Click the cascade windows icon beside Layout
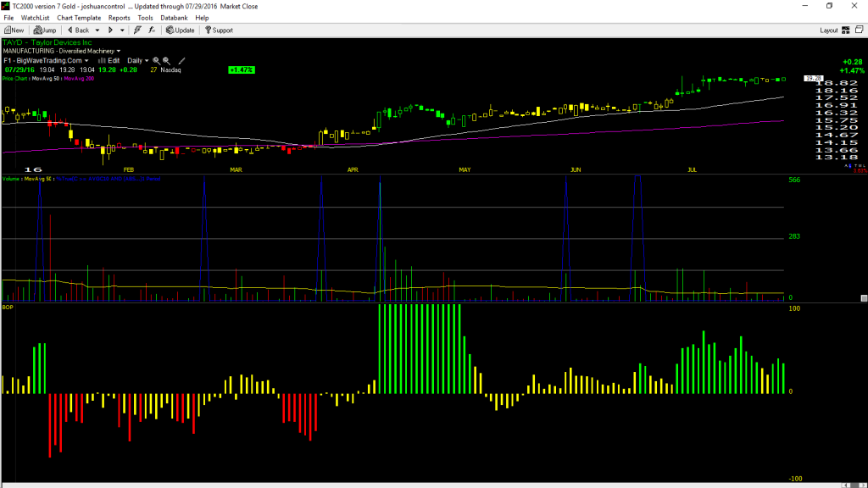868x488 pixels. (860, 30)
